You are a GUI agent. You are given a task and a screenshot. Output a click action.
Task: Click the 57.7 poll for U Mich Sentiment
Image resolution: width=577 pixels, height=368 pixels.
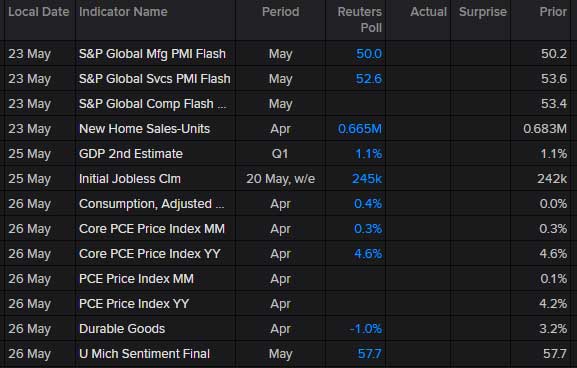370,354
